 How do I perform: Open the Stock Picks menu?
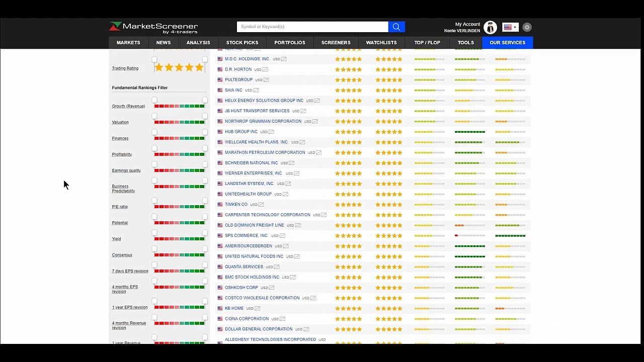(242, 43)
